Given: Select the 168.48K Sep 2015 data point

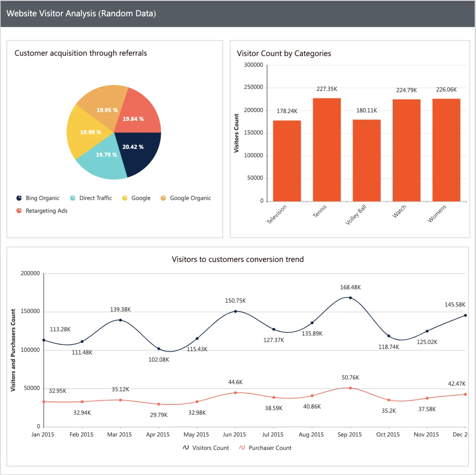Looking at the screenshot, I should (x=350, y=298).
